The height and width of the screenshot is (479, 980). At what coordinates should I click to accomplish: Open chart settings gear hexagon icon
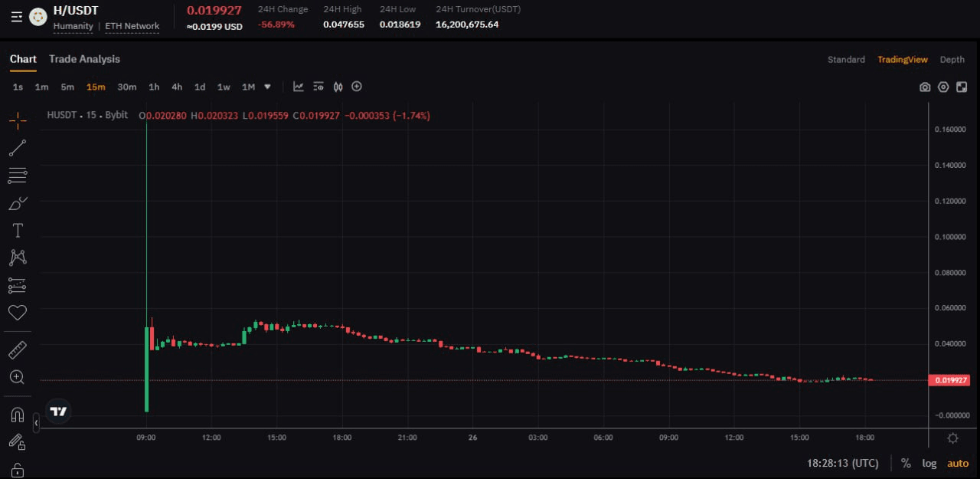pos(943,87)
